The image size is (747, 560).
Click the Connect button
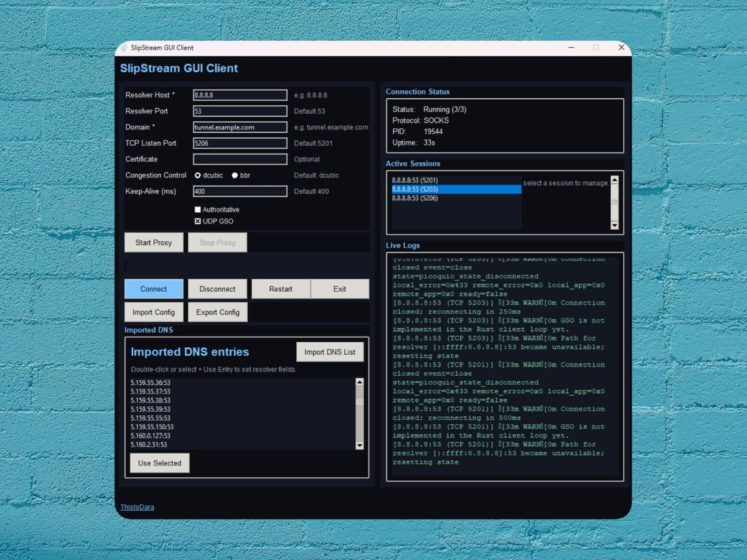[154, 289]
